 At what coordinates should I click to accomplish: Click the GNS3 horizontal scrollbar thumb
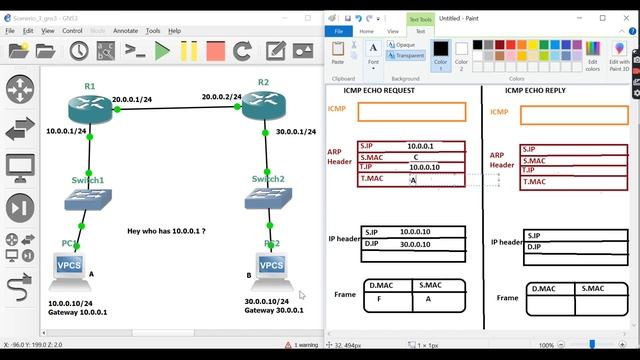(163, 333)
